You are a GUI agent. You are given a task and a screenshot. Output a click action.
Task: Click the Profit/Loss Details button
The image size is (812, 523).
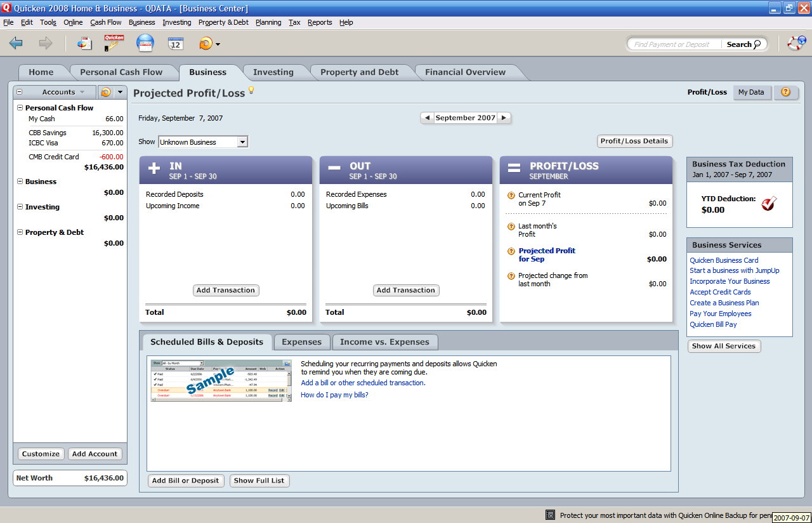click(634, 141)
